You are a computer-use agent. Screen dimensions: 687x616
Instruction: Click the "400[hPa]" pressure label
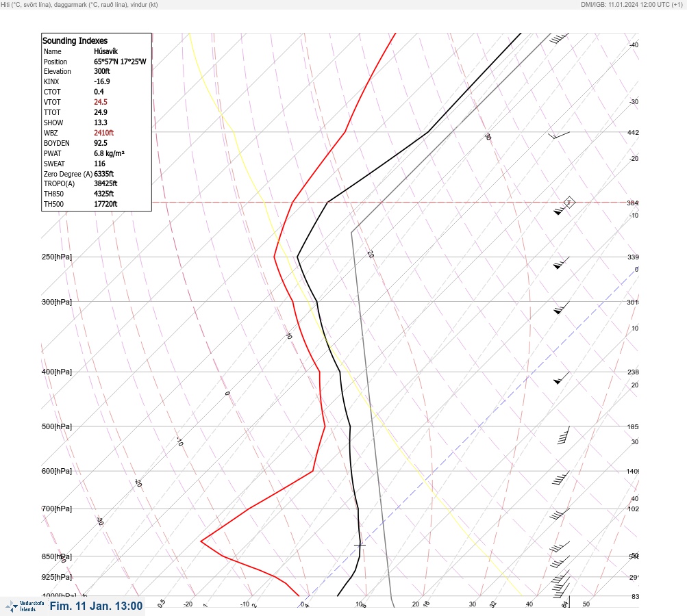(57, 372)
